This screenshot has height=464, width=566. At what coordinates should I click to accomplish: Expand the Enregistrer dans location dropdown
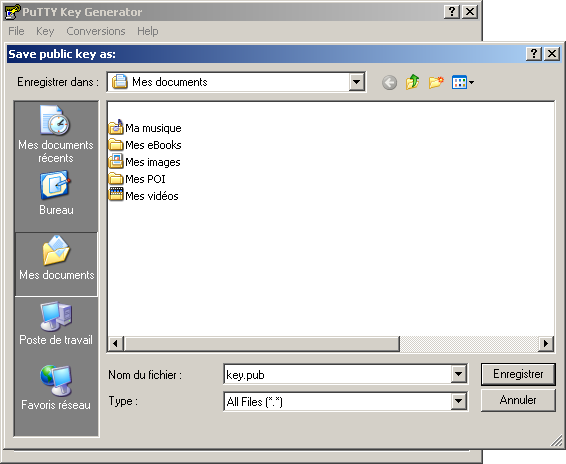(x=356, y=82)
